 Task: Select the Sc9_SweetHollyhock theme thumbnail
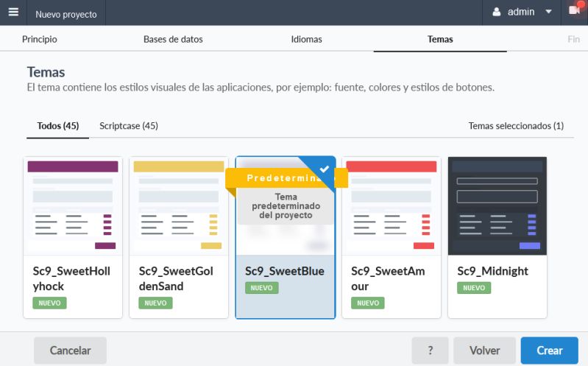pos(73,206)
